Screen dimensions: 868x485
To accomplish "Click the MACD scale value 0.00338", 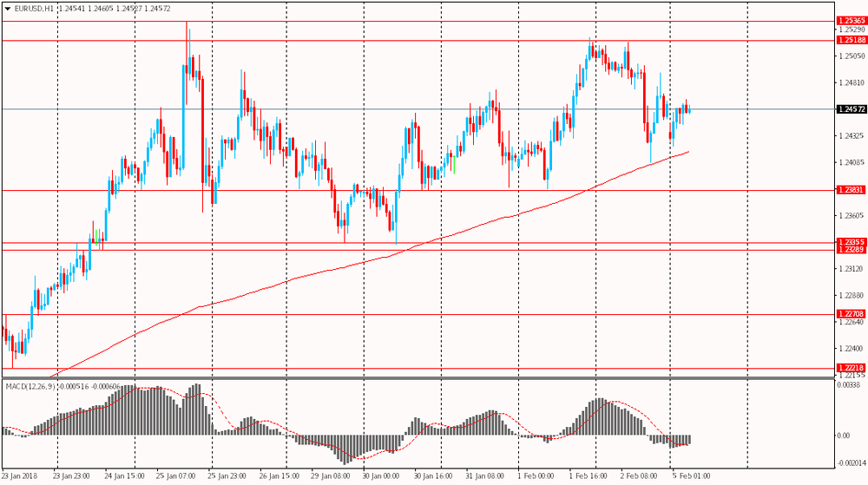I will click(x=848, y=384).
